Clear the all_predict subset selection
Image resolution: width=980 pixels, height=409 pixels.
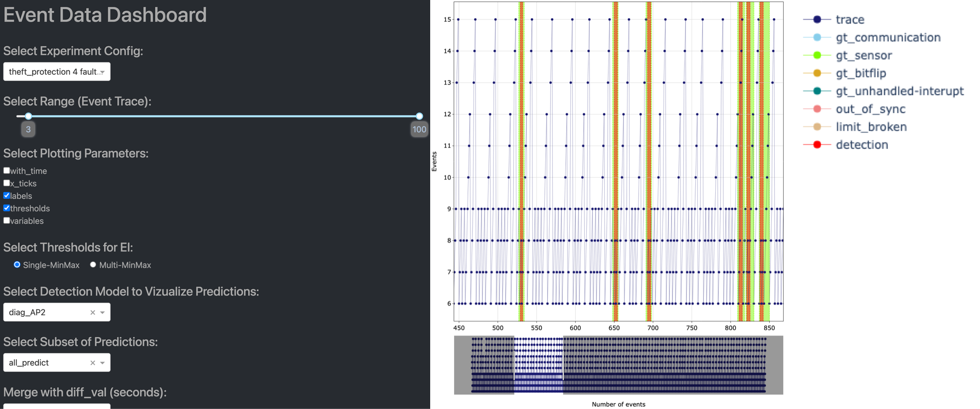[x=93, y=363]
